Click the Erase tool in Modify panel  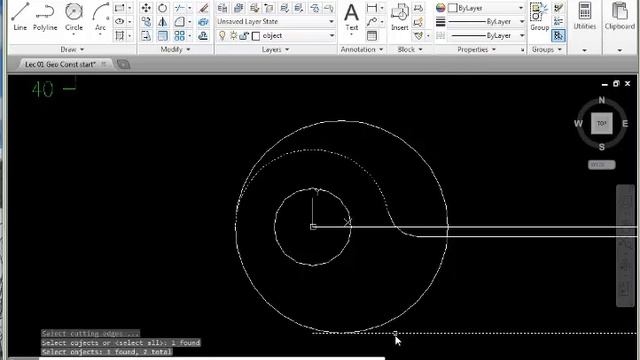coord(203,8)
